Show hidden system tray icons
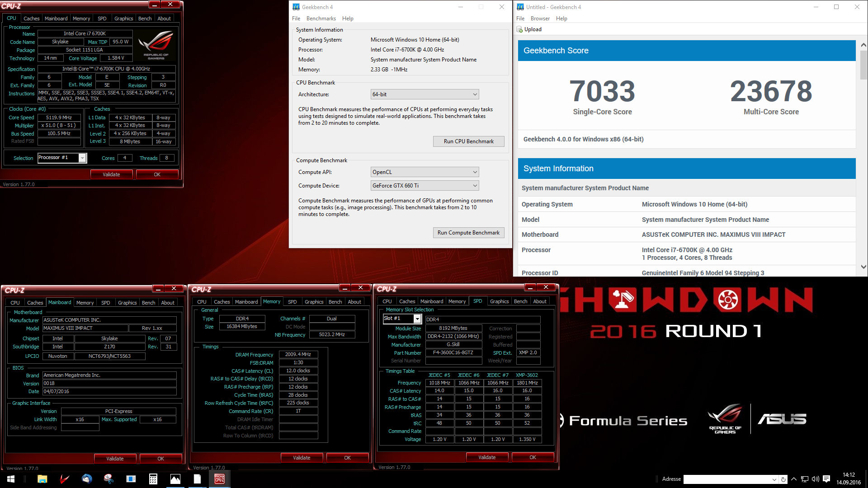The width and height of the screenshot is (868, 488). pos(794,479)
